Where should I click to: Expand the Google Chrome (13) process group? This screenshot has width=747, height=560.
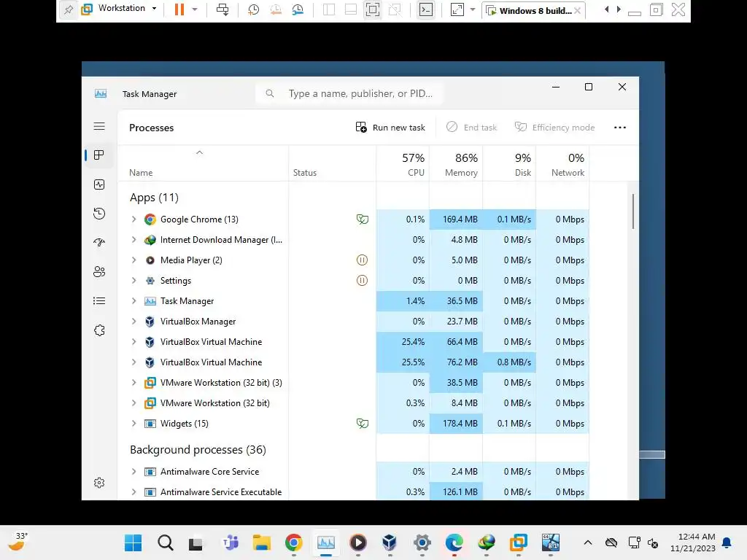click(134, 219)
